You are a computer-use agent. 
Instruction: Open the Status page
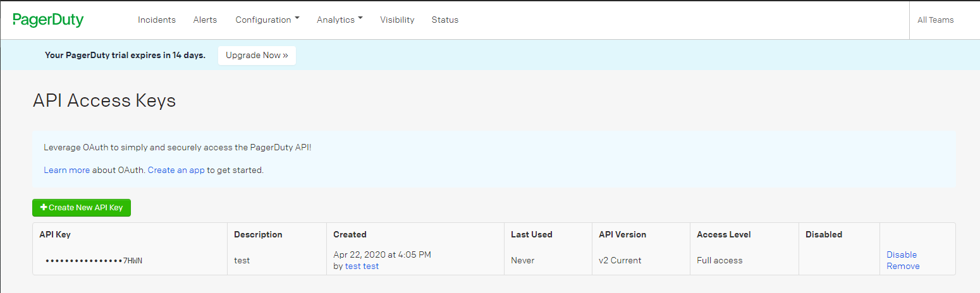point(445,20)
